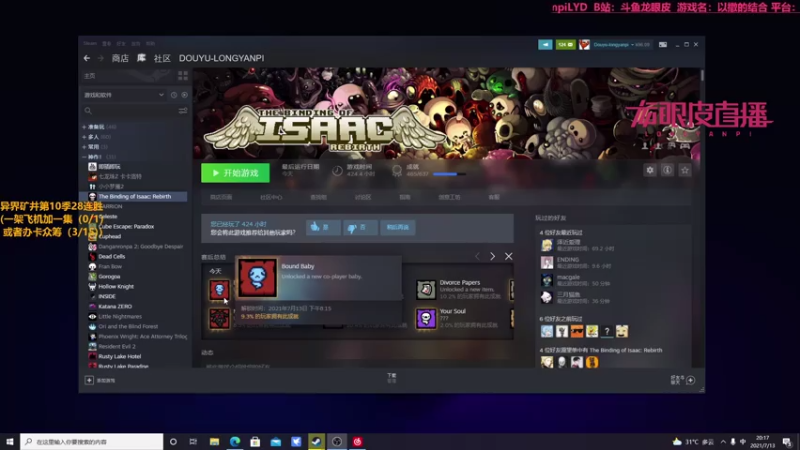This screenshot has height=450, width=800.
Task: Open the downloads status at bottom
Action: [392, 378]
